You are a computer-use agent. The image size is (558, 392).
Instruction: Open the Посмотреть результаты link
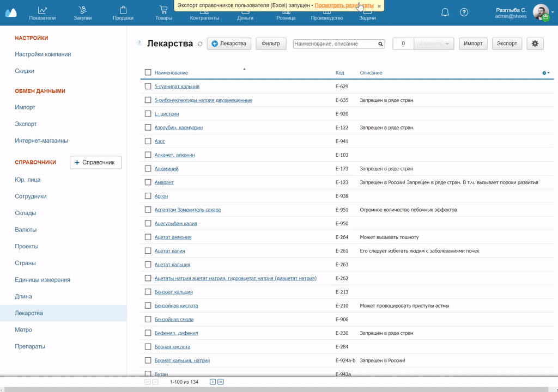(344, 5)
